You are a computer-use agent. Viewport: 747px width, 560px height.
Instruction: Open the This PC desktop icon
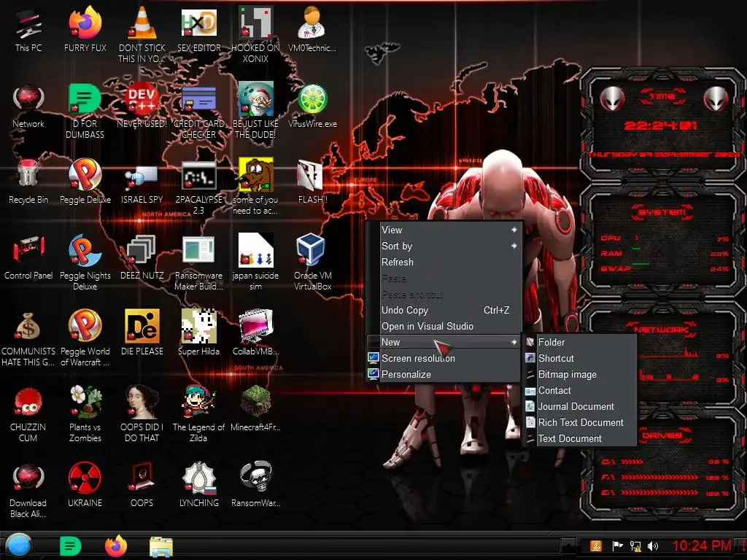[28, 29]
